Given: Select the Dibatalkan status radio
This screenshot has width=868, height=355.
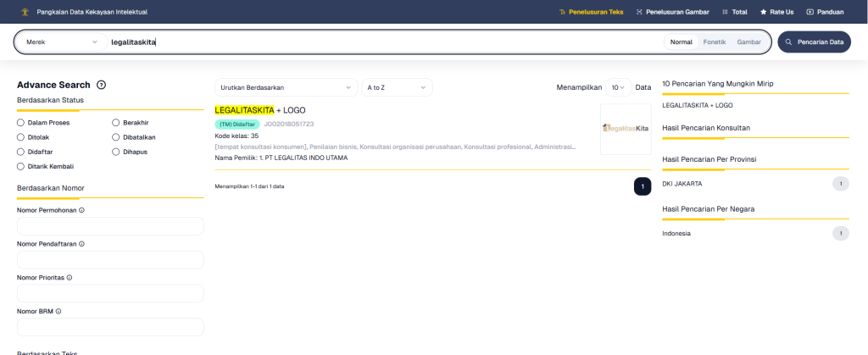Looking at the screenshot, I should coord(115,137).
